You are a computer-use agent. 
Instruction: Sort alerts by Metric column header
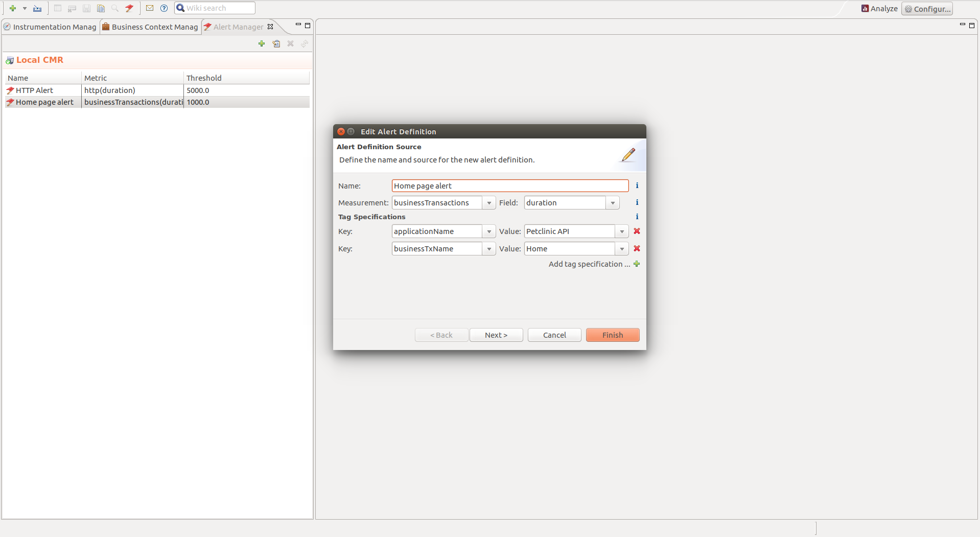point(132,78)
